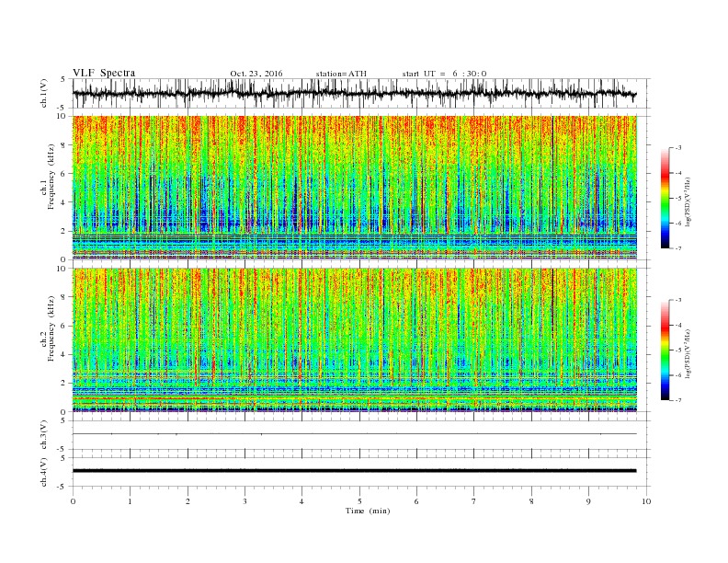The image size is (728, 563).
Task: Click inside the ch.1 frequency spectrogram
Action: (355, 188)
